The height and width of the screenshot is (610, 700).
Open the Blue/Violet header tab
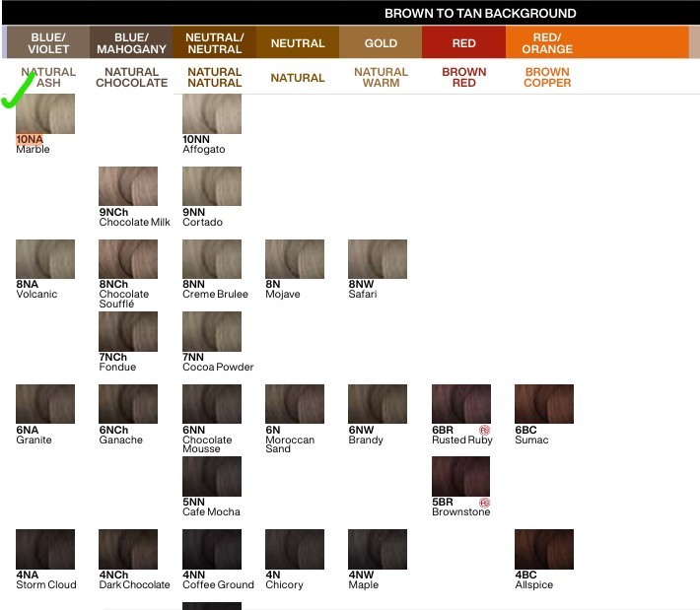tap(48, 42)
